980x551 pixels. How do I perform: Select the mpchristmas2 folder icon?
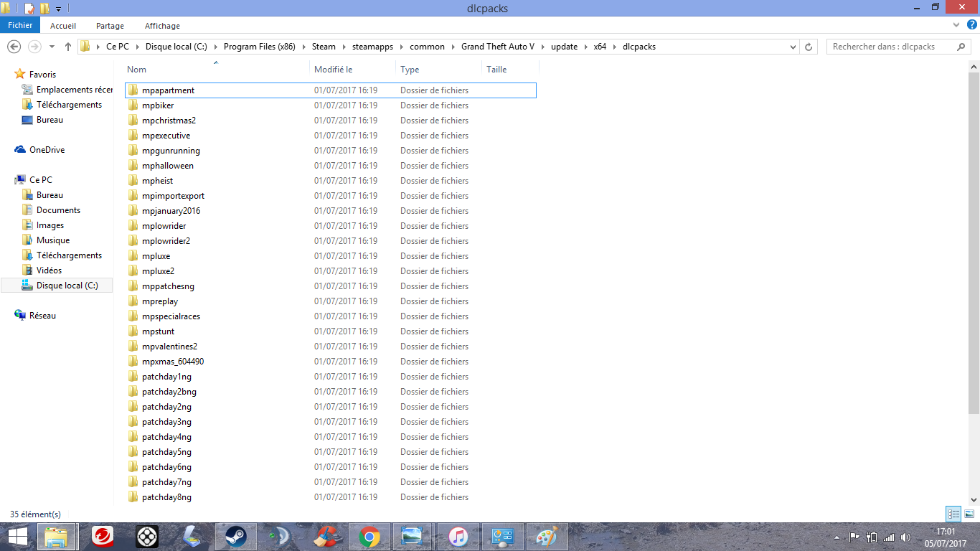[x=133, y=121]
